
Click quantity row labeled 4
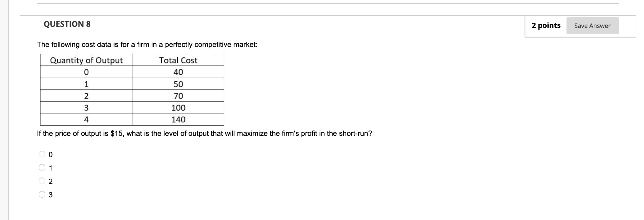(86, 119)
